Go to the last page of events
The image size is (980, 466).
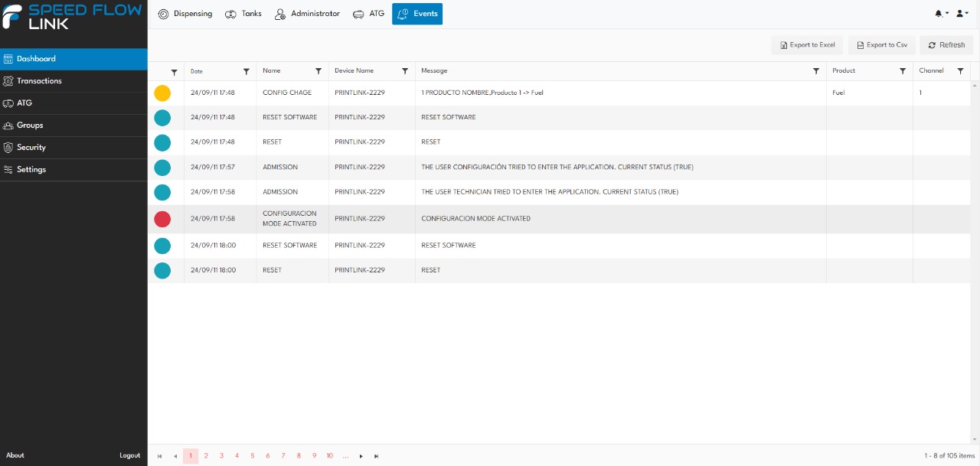376,456
